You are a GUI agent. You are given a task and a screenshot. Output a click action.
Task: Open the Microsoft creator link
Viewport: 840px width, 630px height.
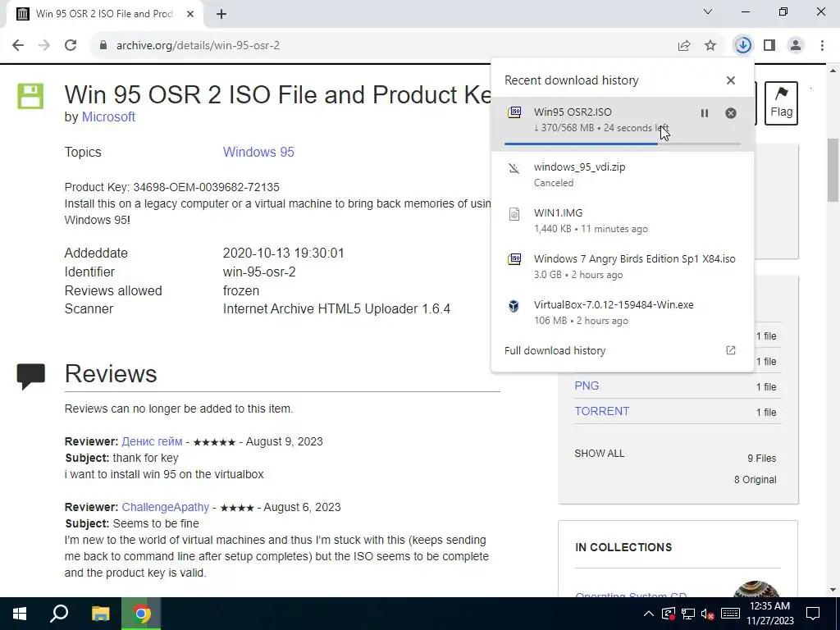coord(108,116)
